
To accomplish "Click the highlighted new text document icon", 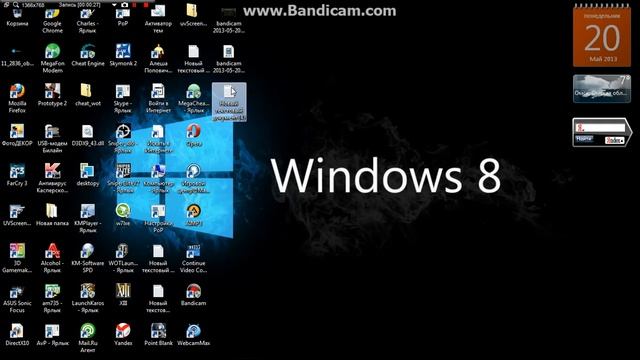I will (229, 102).
